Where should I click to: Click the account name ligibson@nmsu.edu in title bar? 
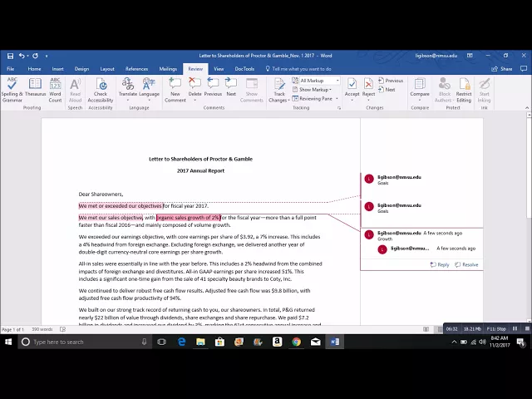pyautogui.click(x=436, y=56)
